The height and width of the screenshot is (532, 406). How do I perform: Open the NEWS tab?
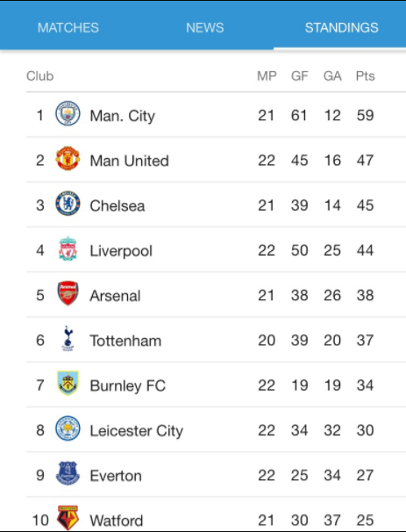(204, 27)
